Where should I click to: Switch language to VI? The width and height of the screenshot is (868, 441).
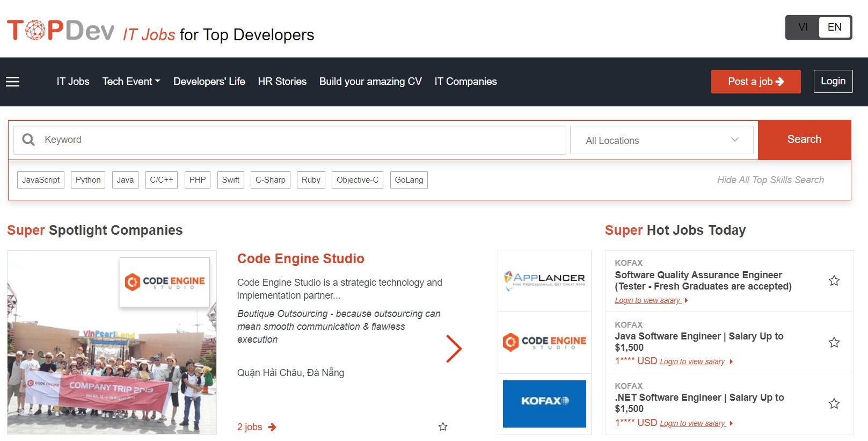[x=803, y=27]
